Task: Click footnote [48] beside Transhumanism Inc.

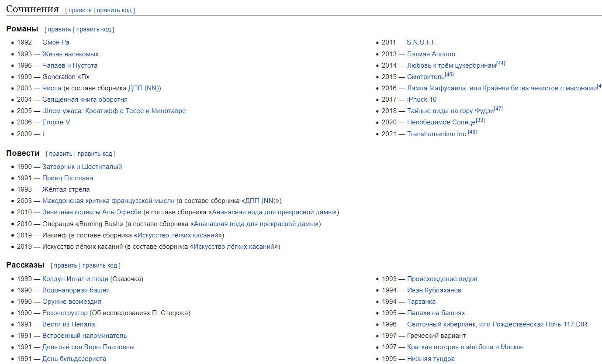Action: click(x=472, y=132)
